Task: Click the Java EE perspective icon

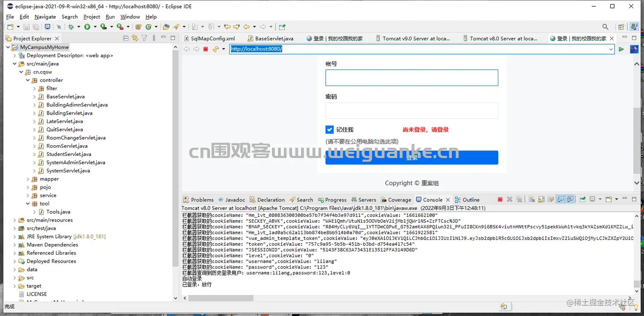Action: coord(634,26)
